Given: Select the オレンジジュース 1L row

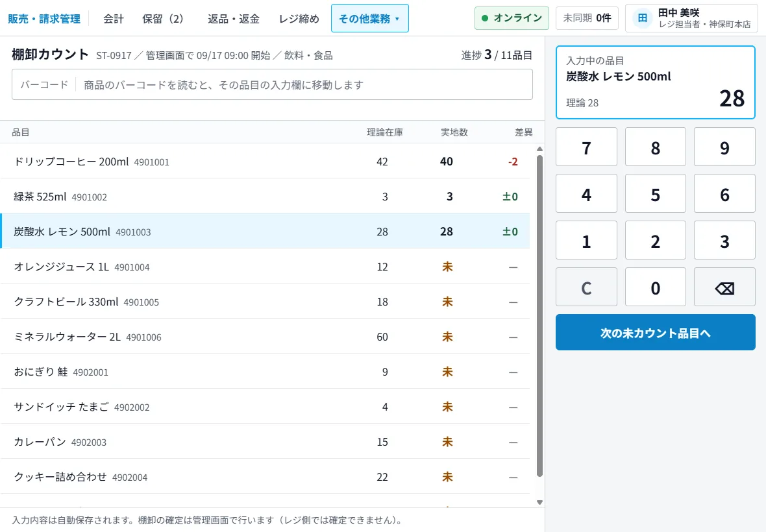Looking at the screenshot, I should [x=266, y=267].
